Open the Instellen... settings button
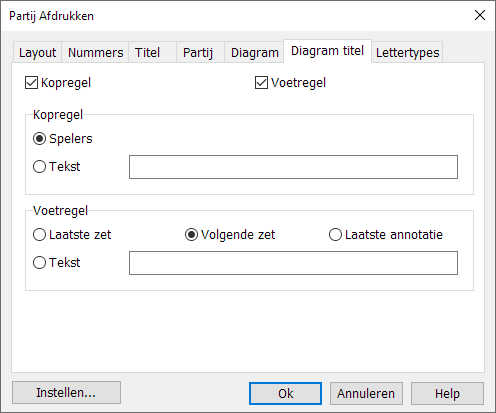Viewport: 496px width, 413px height. tap(66, 393)
